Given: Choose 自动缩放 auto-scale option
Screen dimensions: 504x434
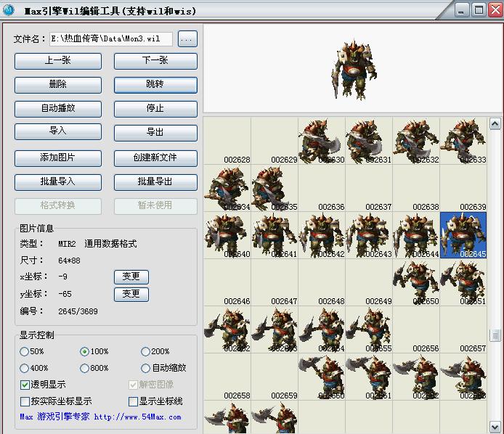Looking at the screenshot, I should coord(145,368).
